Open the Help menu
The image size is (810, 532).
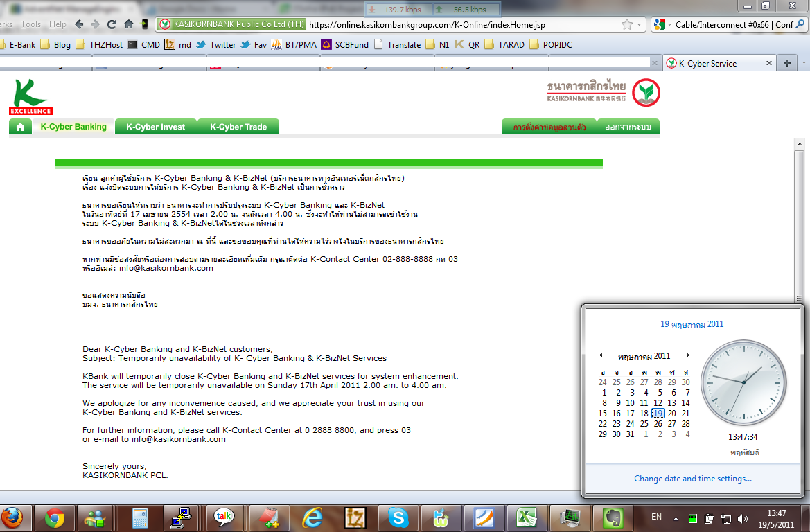[58, 24]
